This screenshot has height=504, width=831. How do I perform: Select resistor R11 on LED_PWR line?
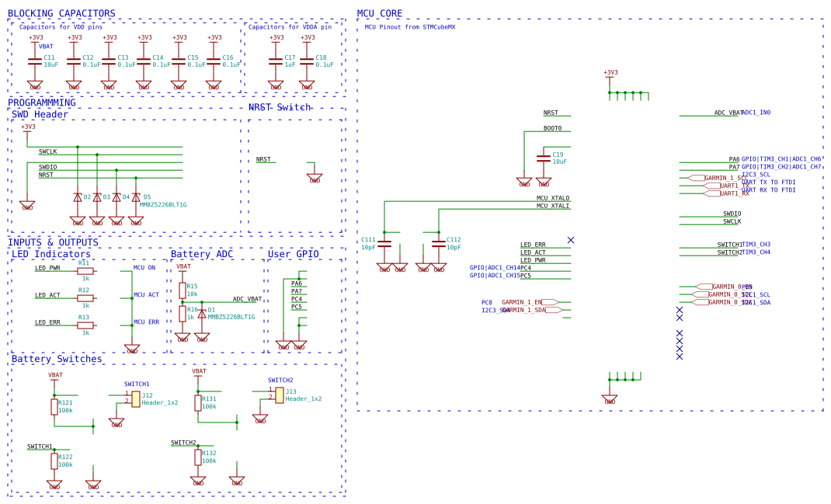tap(85, 271)
